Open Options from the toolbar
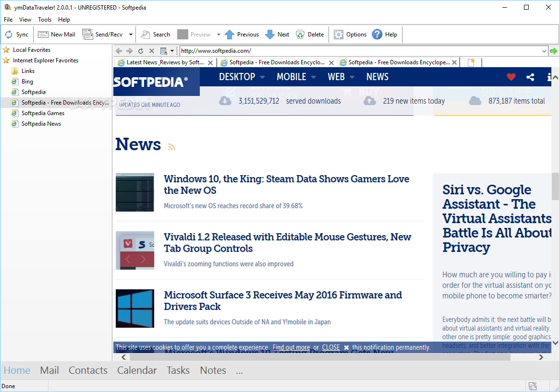 tap(350, 35)
